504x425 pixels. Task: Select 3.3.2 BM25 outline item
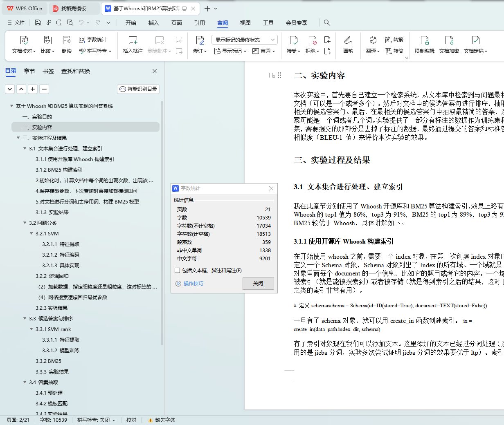point(48,361)
